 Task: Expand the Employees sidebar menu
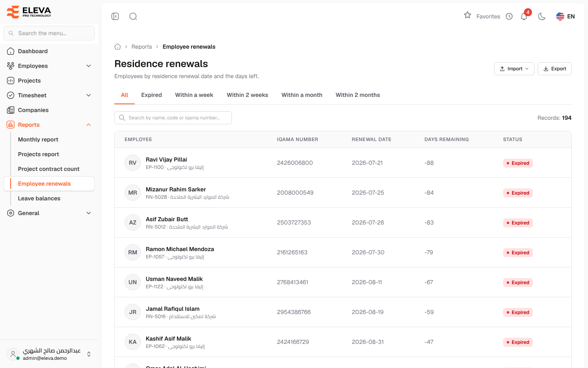pos(49,66)
